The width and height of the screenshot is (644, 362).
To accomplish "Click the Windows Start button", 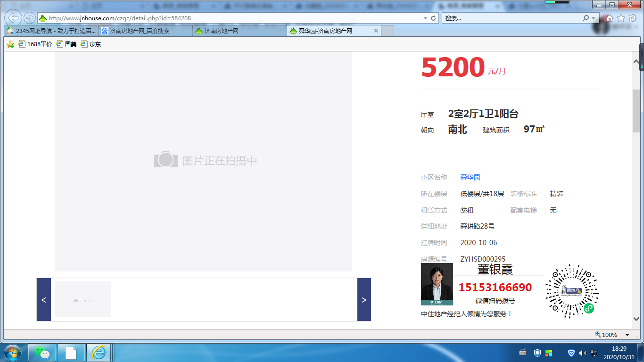I will pyautogui.click(x=13, y=353).
